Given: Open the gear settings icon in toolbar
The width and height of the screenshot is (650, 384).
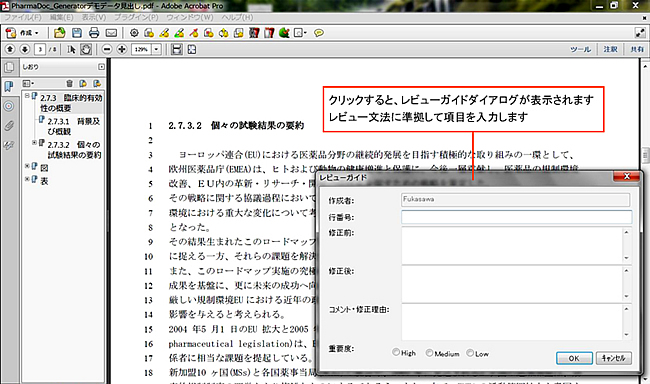Looking at the screenshot, I should coord(134,33).
